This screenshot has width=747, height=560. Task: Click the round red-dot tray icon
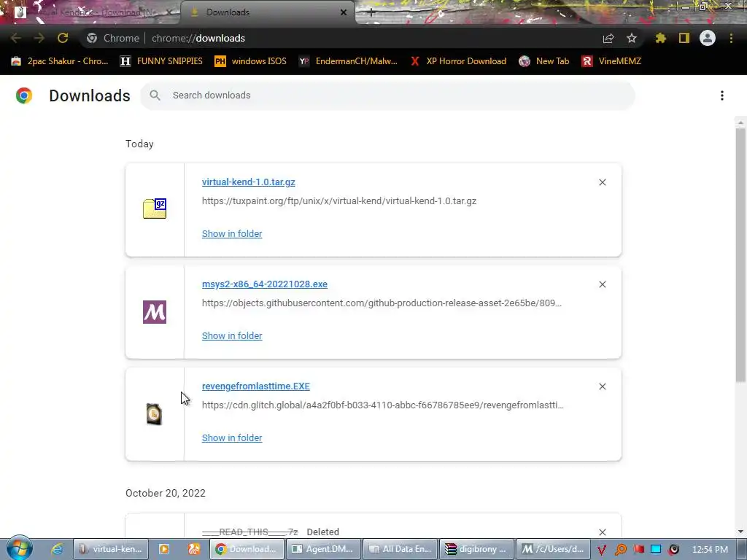[x=673, y=550]
